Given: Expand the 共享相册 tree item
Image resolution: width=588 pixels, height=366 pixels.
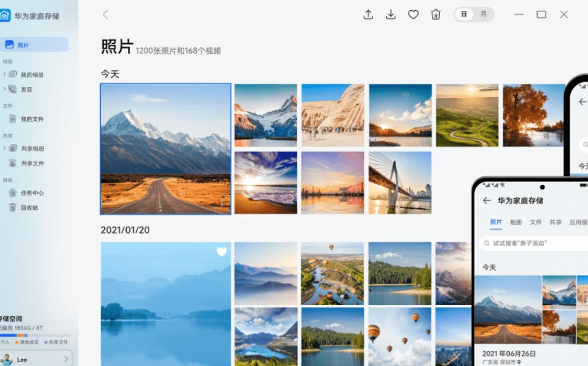Looking at the screenshot, I should tap(5, 149).
